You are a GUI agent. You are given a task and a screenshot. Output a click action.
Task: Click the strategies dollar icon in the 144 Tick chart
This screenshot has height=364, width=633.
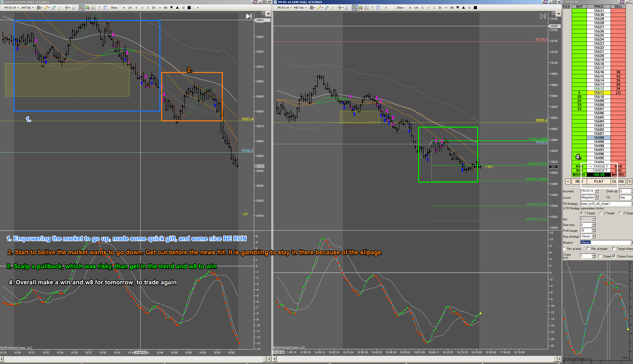[99, 8]
